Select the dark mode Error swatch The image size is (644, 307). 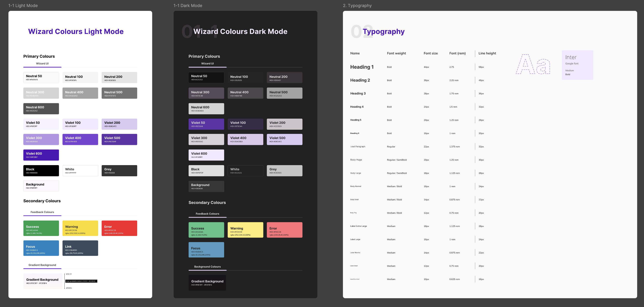point(284,230)
